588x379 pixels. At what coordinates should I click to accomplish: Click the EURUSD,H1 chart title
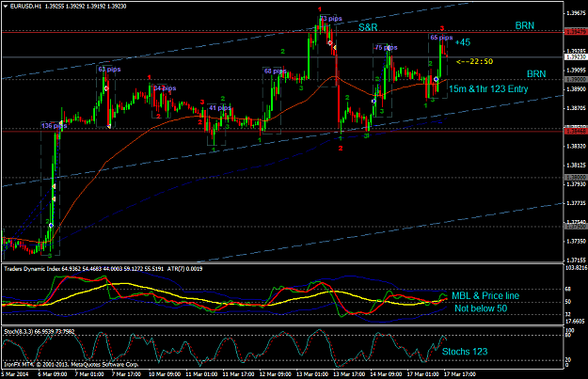click(x=26, y=6)
